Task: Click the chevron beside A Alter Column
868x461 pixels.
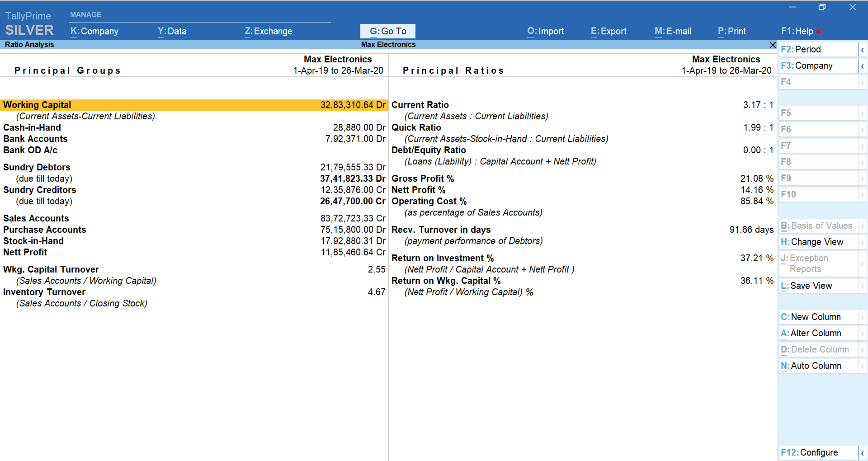Action: (x=863, y=334)
